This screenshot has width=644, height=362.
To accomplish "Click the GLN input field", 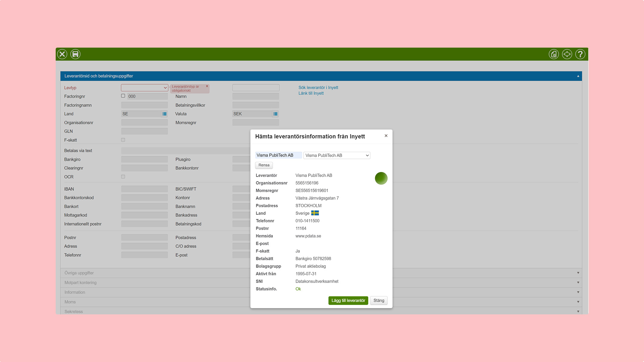I will (145, 131).
